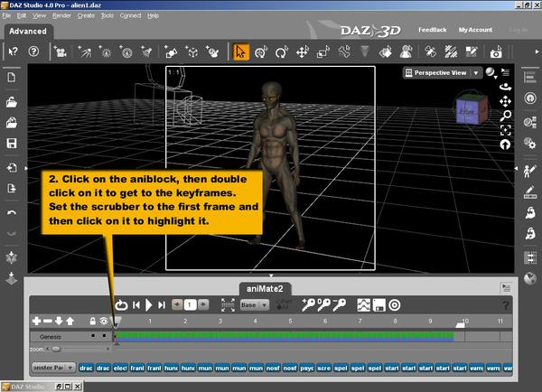Toggle the track visibility eye header icon
The image size is (542, 392).
104,322
